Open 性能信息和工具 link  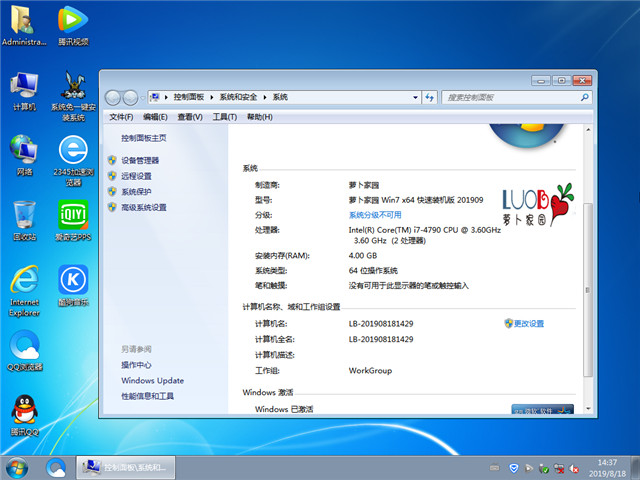pyautogui.click(x=147, y=396)
